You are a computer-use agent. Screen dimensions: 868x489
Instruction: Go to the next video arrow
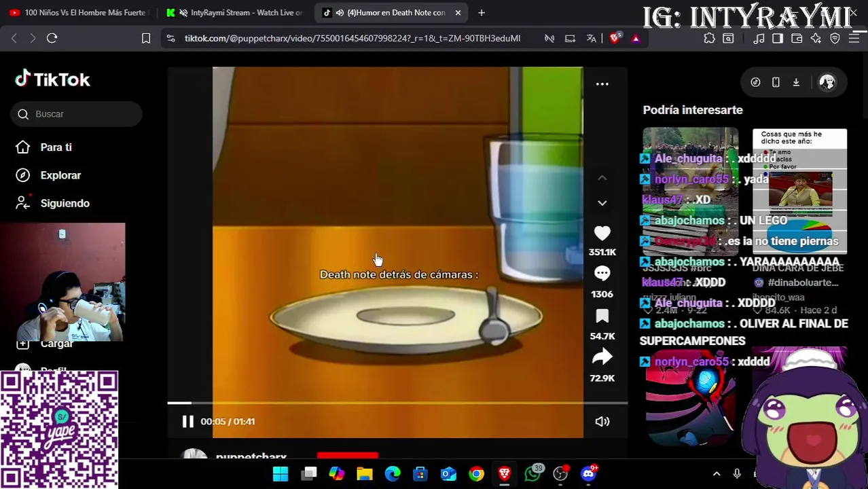pyautogui.click(x=602, y=202)
